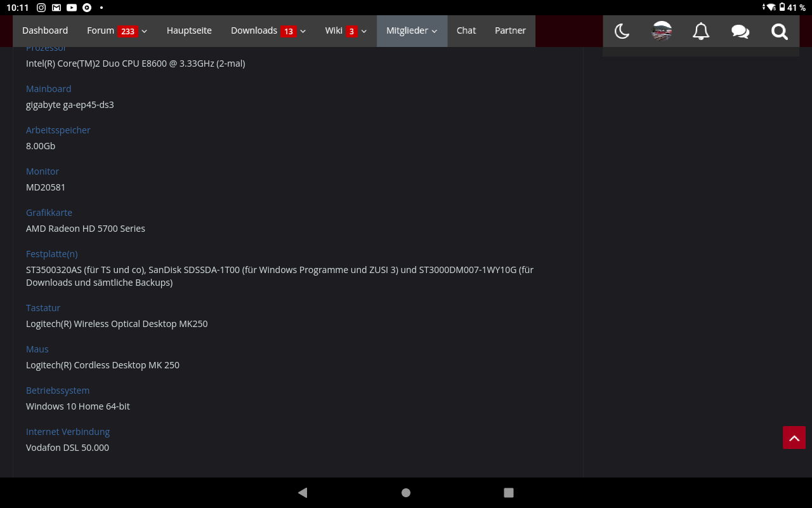812x508 pixels.
Task: Jump to top with red arrow button
Action: [794, 438]
